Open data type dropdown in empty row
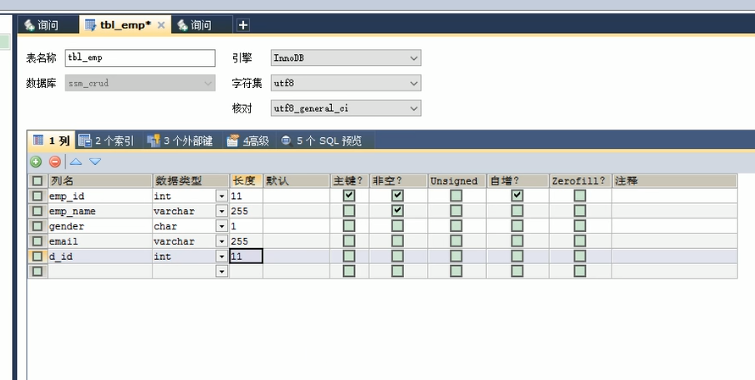The height and width of the screenshot is (380, 755). pyautogui.click(x=221, y=271)
